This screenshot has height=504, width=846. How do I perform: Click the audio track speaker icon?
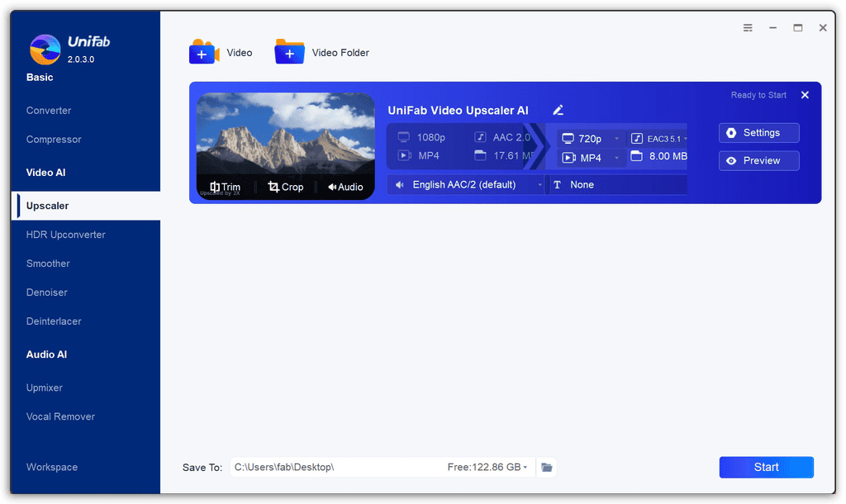click(400, 184)
